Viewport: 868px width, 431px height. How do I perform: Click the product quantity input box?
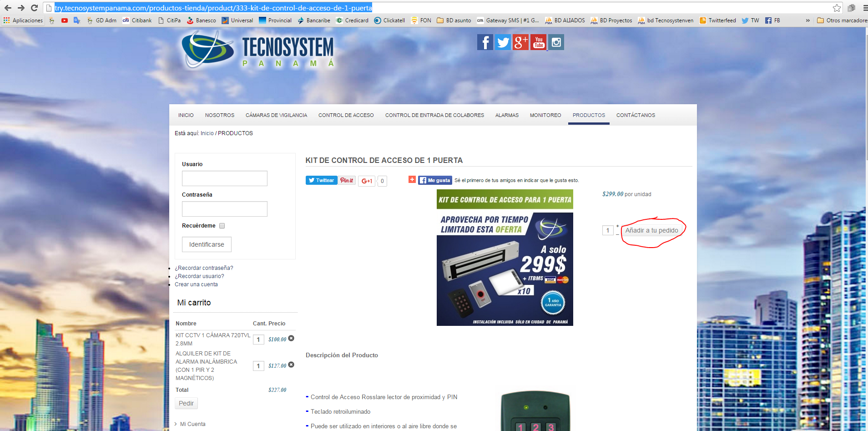pos(608,230)
